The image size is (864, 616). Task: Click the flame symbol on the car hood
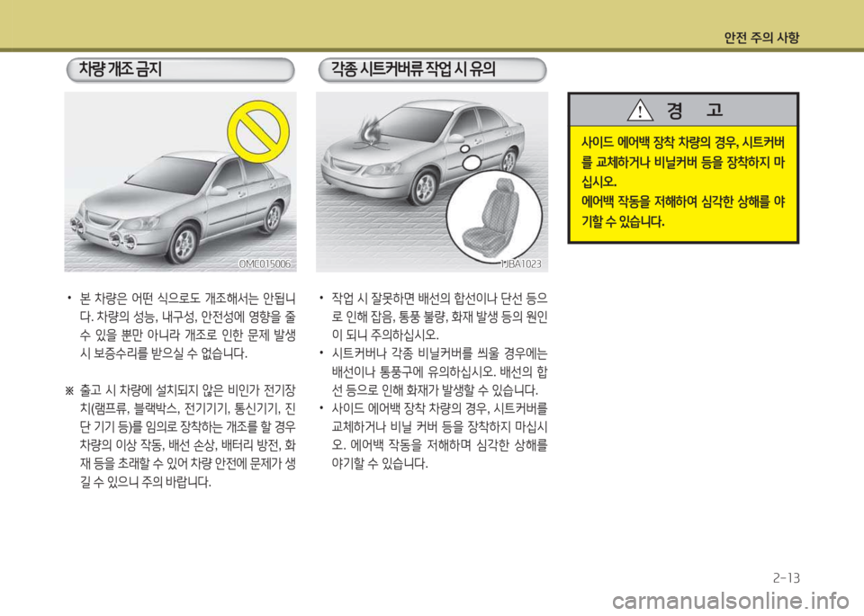[370, 132]
